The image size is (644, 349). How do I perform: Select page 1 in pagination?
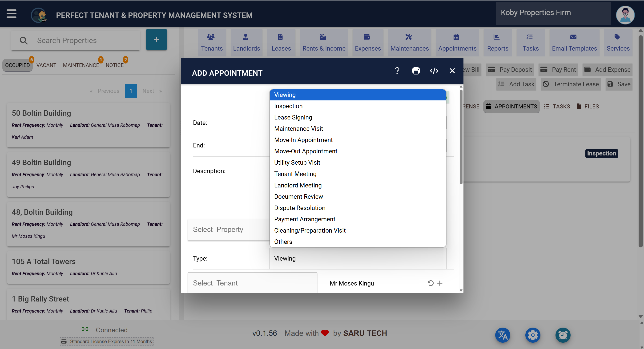tap(131, 91)
